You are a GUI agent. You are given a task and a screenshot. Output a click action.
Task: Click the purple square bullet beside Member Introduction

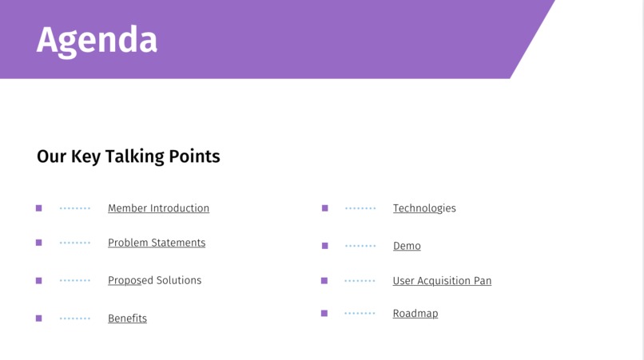[x=38, y=208]
